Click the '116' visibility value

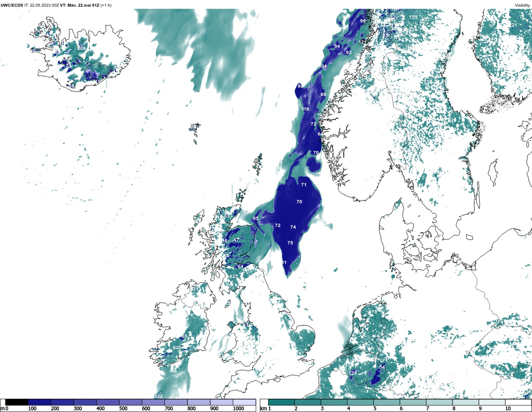pos(305,109)
